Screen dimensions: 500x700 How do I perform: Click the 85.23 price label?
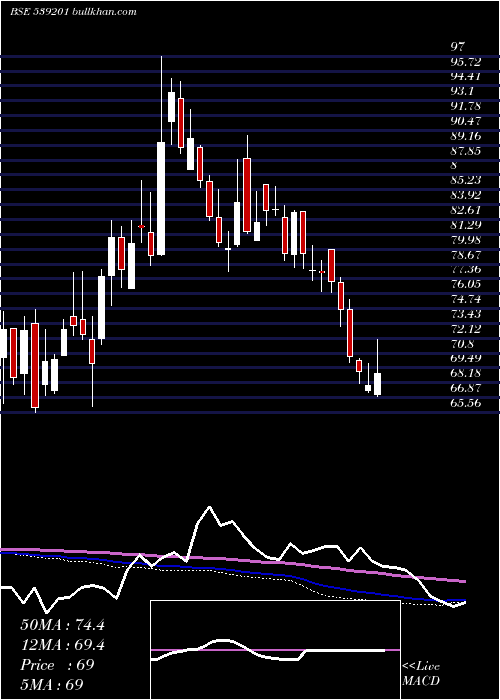(466, 180)
